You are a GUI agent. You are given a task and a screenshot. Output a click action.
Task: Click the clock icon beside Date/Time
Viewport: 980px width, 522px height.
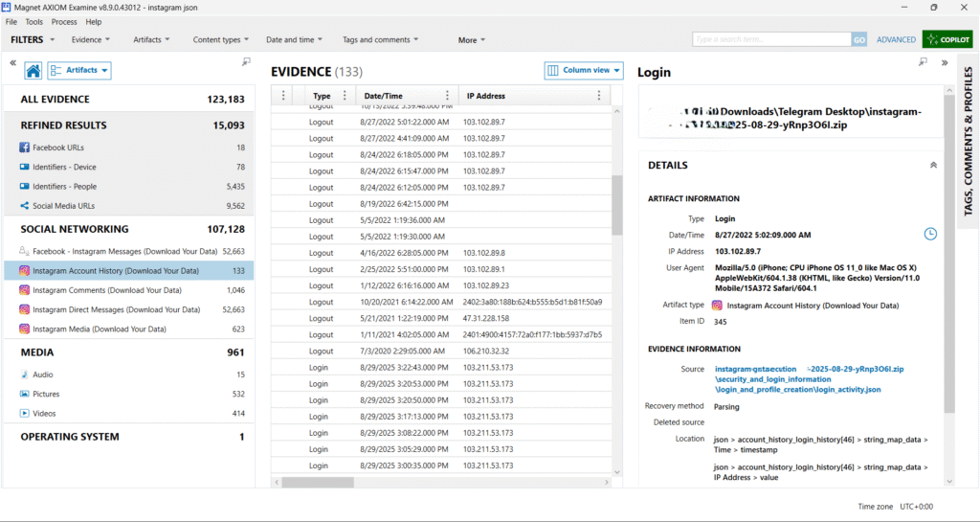(x=930, y=234)
